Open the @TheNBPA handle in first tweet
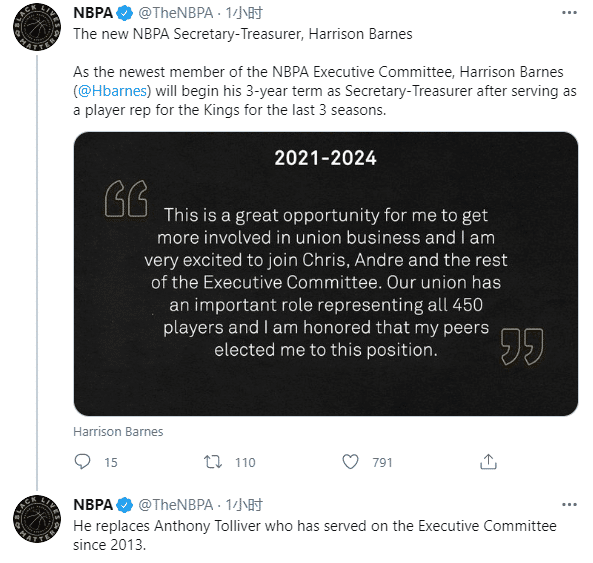593x563 pixels. [x=175, y=13]
